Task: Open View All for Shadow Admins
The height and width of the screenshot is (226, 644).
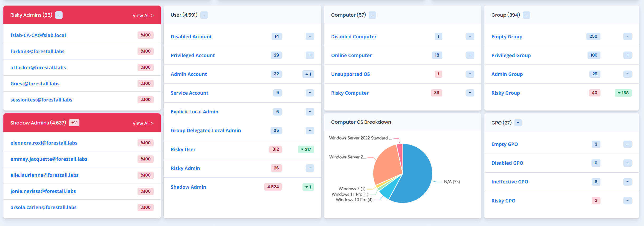Action: pyautogui.click(x=143, y=123)
